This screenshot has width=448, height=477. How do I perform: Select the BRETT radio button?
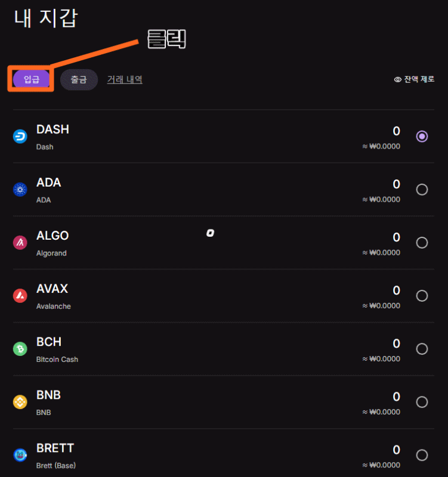tap(422, 455)
